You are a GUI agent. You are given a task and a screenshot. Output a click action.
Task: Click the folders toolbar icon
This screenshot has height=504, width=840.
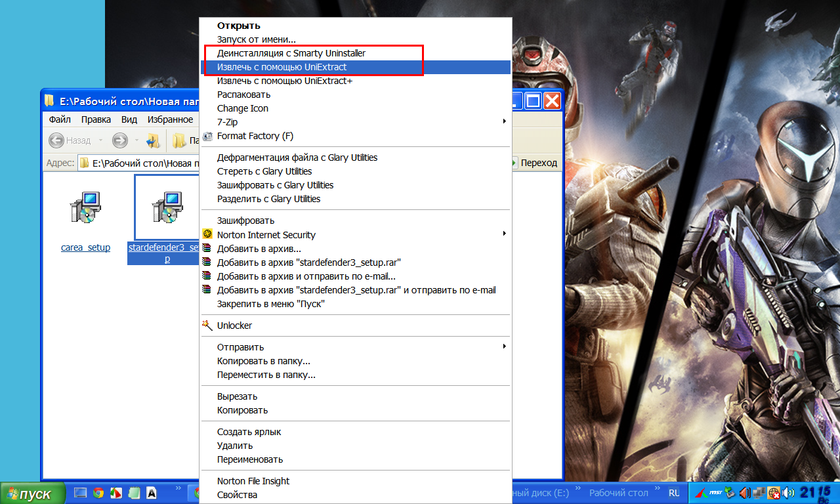(x=179, y=140)
